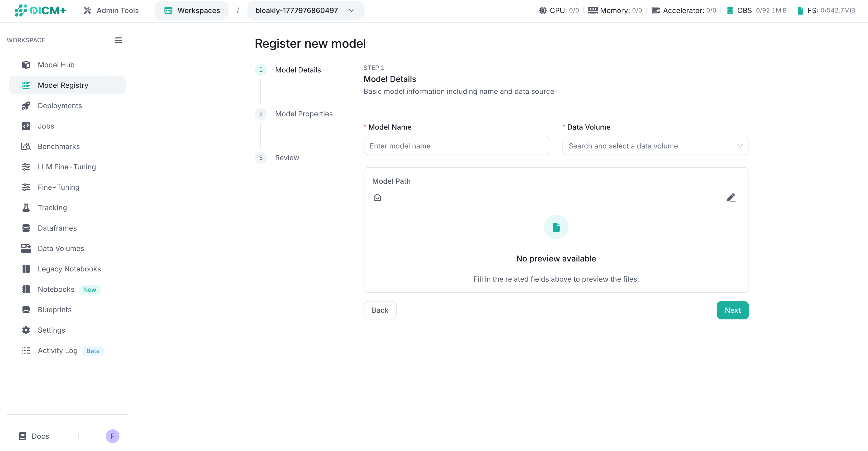
Task: Open Admin Tools wrench icon
Action: click(88, 10)
